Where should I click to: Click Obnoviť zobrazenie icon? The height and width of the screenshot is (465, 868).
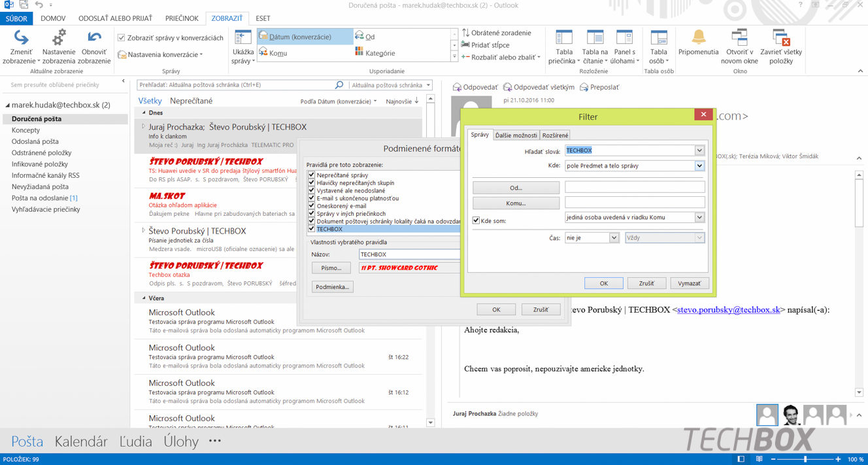[x=95, y=37]
